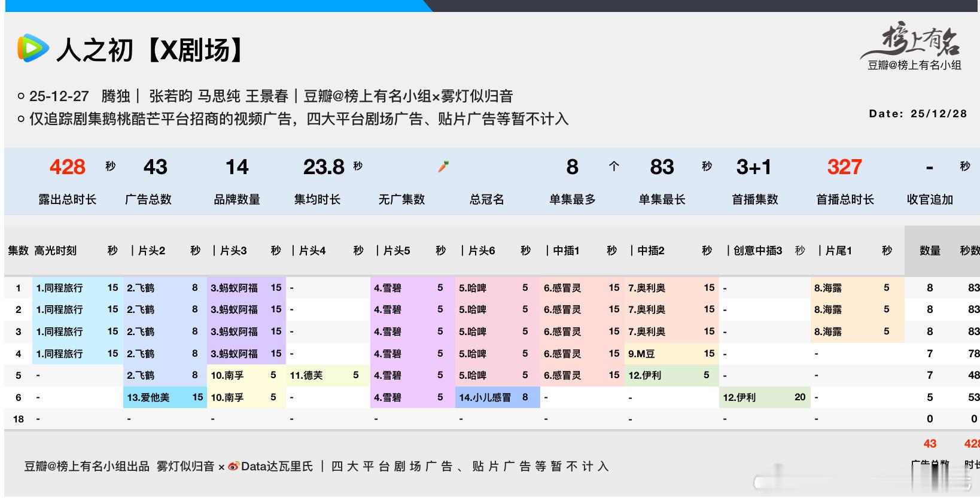Click the 片尾1 column header

point(839,251)
